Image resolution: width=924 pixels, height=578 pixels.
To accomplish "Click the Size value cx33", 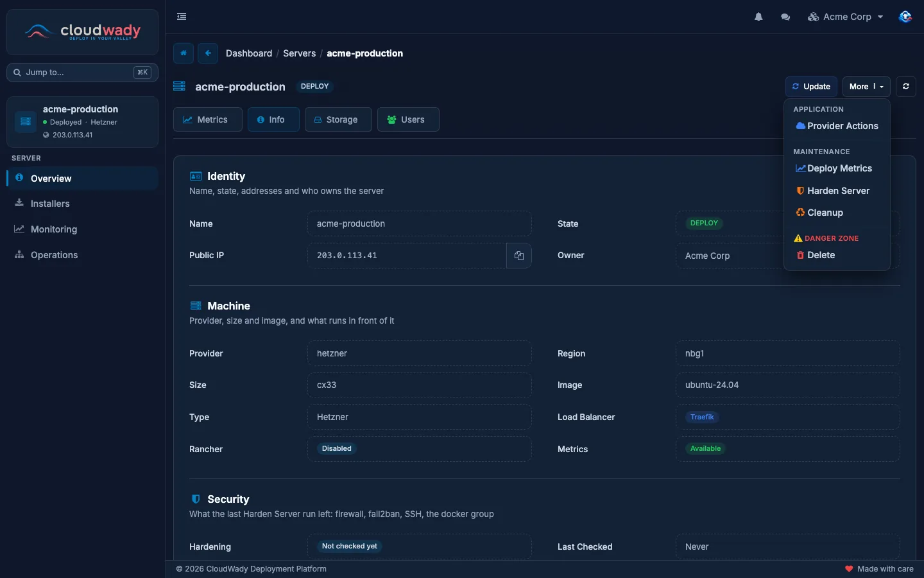I will [x=420, y=385].
